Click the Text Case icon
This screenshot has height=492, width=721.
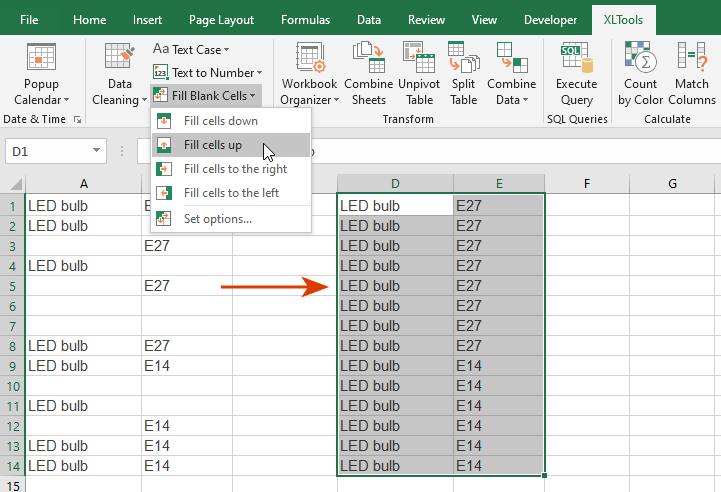(161, 49)
